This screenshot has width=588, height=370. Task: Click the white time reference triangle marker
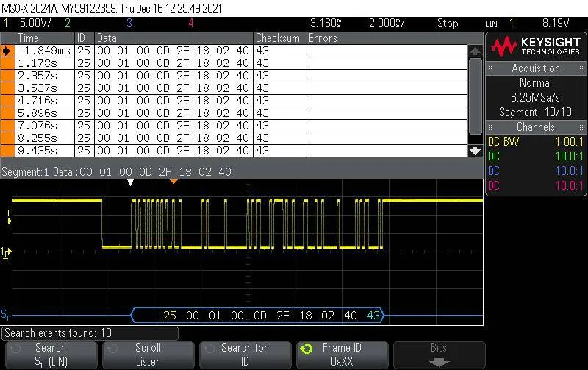130,182
